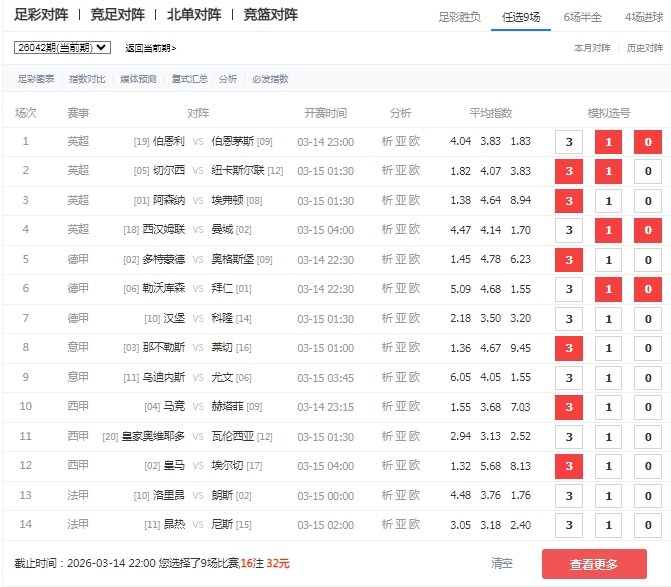Viewport: 671px width, 587px height.
Task: Deselect the 1 pick for 切尔西 match
Action: pyautogui.click(x=608, y=171)
